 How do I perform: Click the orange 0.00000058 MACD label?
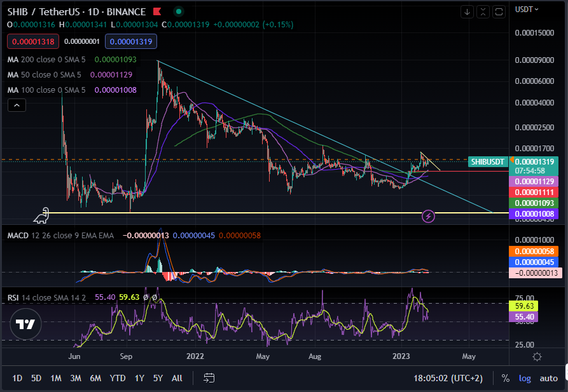click(534, 251)
